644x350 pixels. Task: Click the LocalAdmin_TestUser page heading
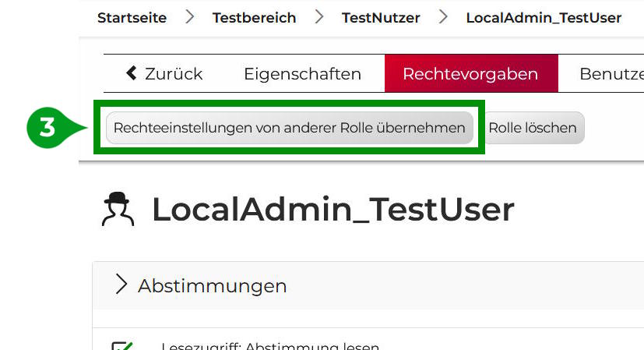tap(333, 210)
